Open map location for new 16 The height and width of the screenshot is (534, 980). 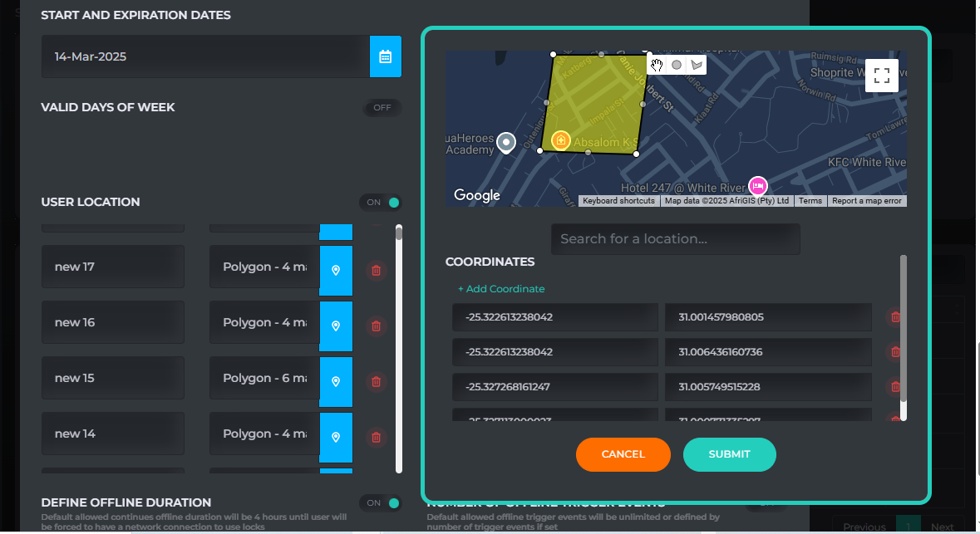tap(336, 326)
